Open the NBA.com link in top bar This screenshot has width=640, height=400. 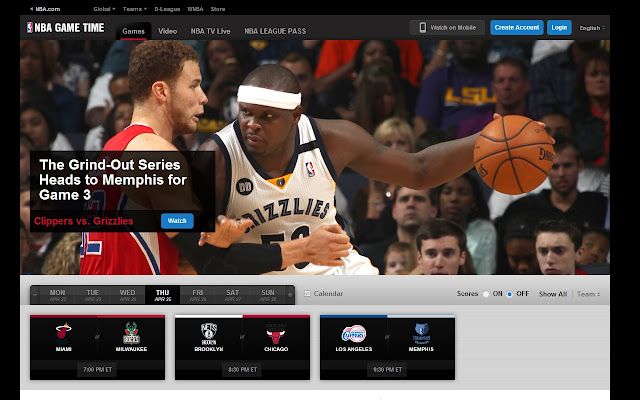coord(45,9)
